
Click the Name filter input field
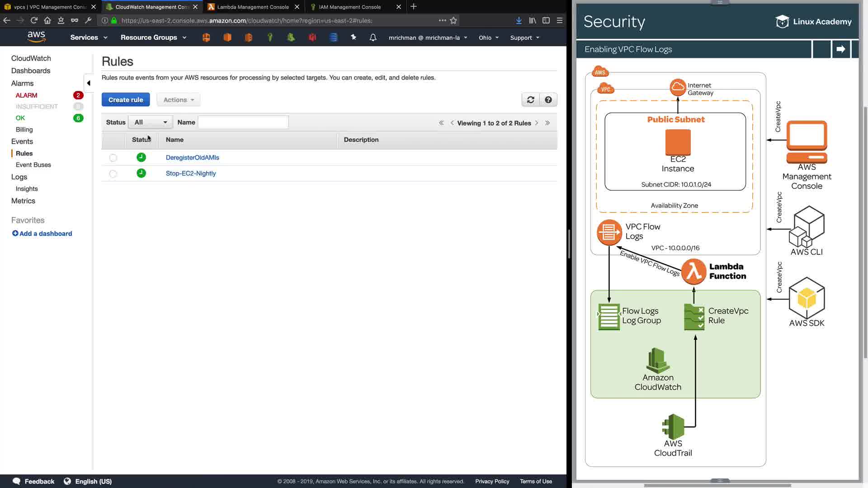click(243, 122)
